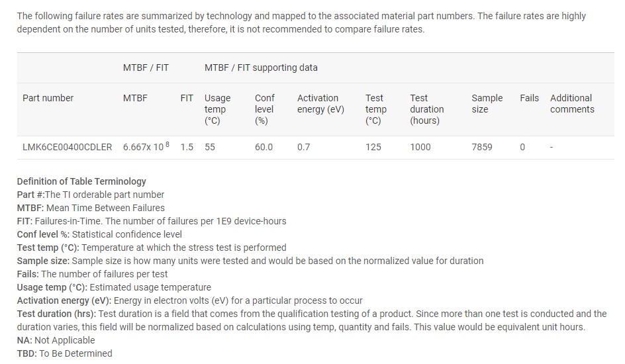Click the 'MTBF / FIT supporting data' group header

click(261, 68)
